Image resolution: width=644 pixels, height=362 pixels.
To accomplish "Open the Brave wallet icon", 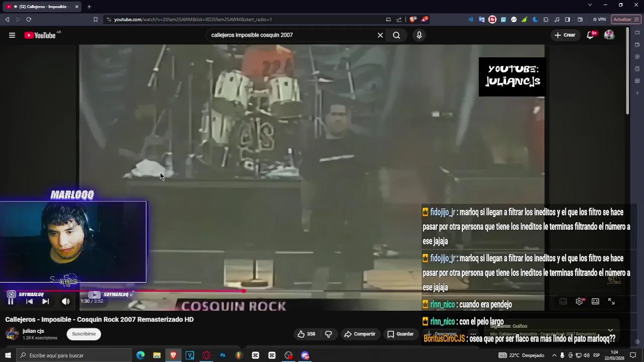I will click(x=580, y=20).
